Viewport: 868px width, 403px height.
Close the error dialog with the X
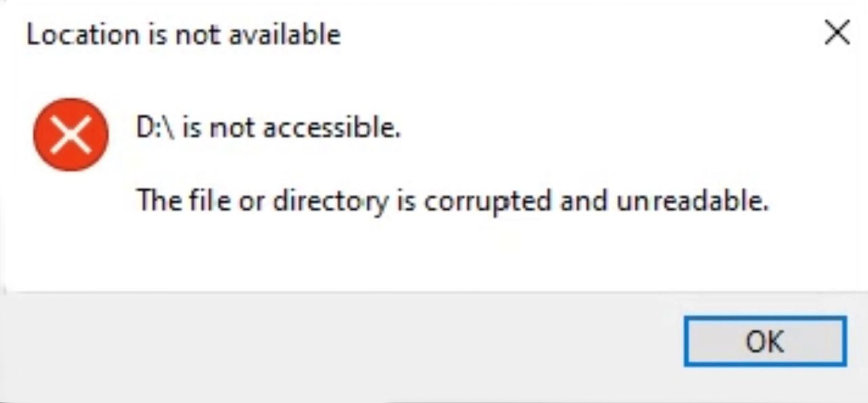[x=837, y=33]
